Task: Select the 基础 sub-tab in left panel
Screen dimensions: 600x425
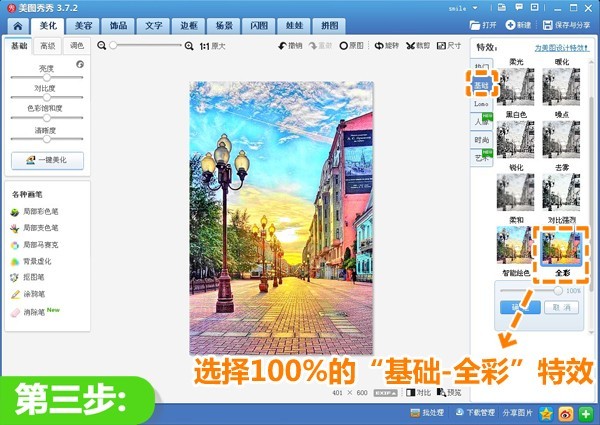Action: (19, 46)
